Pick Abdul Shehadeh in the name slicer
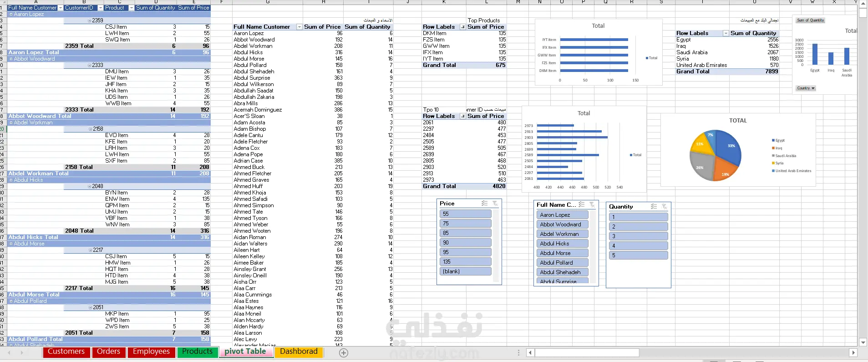 (563, 272)
